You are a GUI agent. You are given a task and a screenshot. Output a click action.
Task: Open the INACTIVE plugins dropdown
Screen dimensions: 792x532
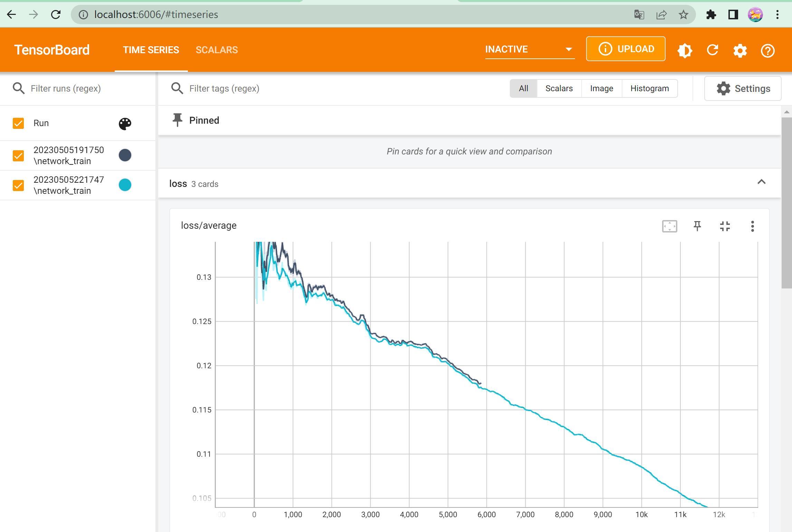point(529,49)
